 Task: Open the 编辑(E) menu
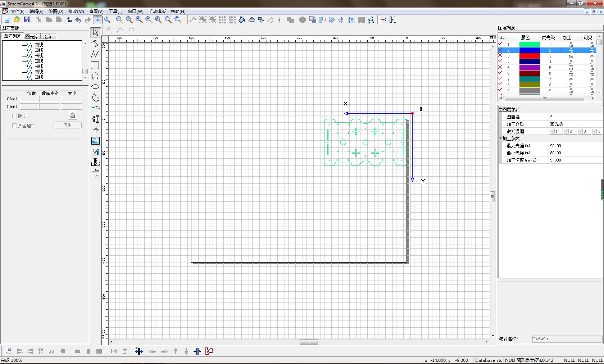point(36,12)
